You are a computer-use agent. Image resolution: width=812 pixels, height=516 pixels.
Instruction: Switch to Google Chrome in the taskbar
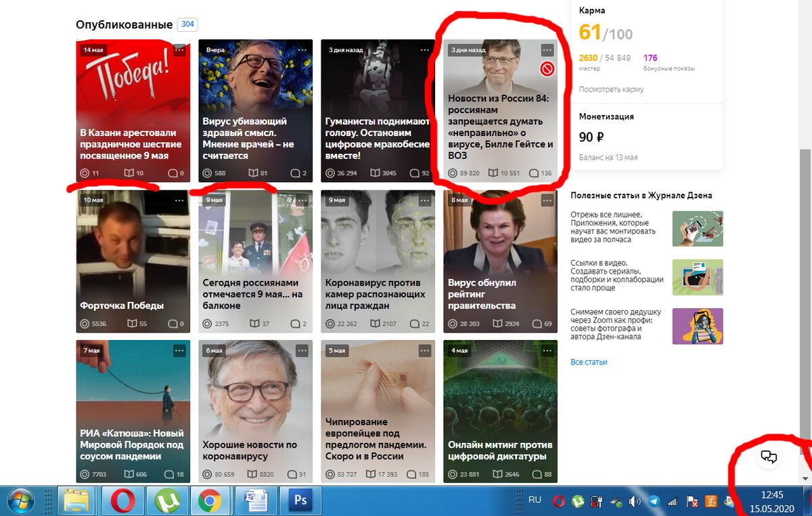210,502
